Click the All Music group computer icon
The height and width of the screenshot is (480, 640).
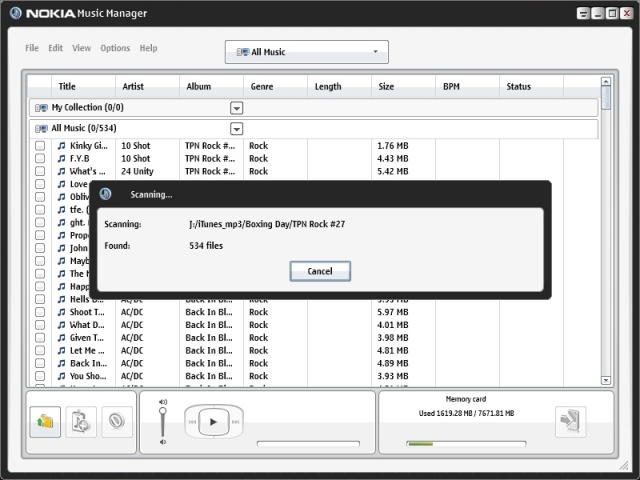[41, 129]
